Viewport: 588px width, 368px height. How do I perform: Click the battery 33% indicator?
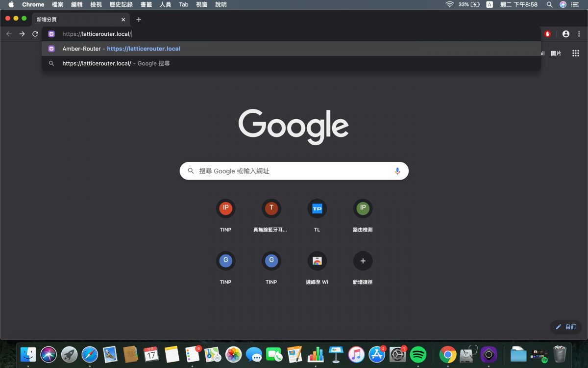(x=469, y=4)
